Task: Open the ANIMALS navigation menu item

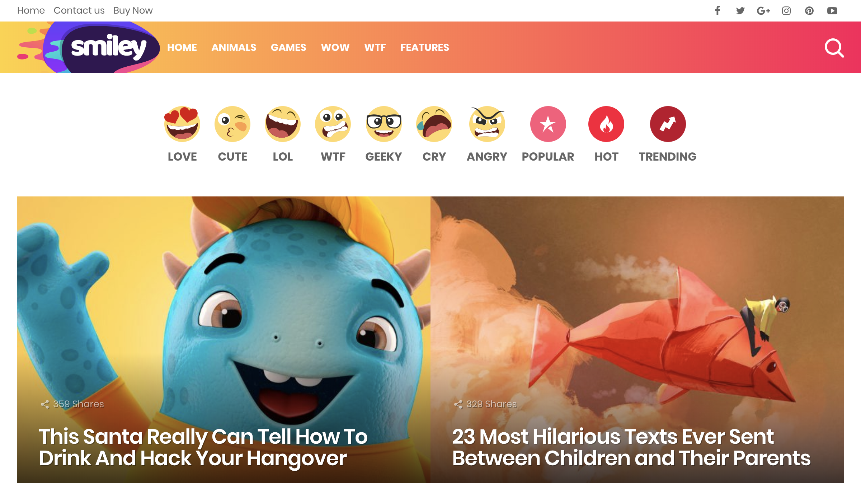Action: (234, 47)
